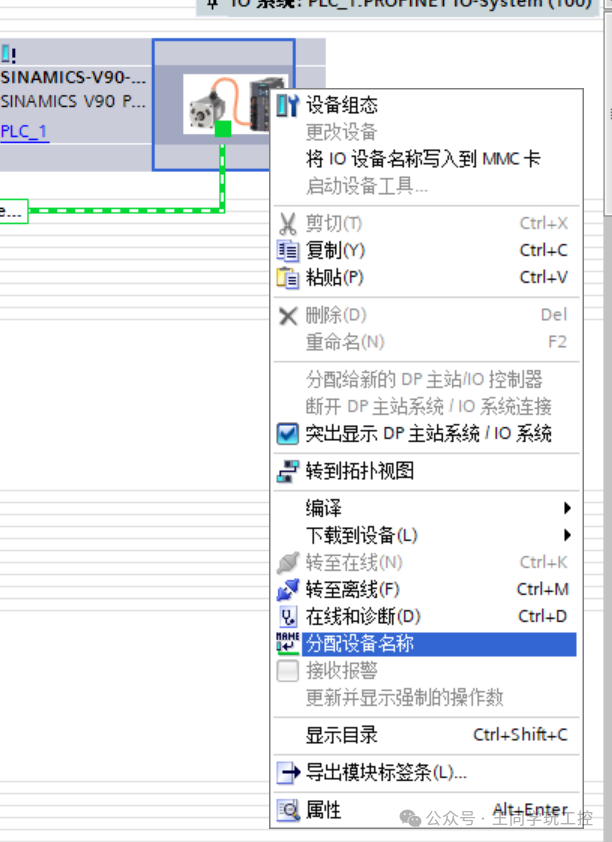The image size is (612, 842).
Task: Click the go-online plug icon beside 转至在线(N)
Action: coord(288,563)
